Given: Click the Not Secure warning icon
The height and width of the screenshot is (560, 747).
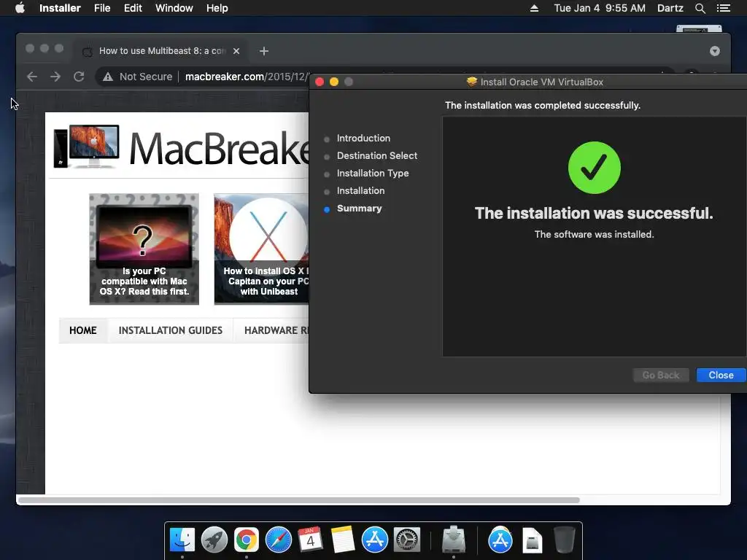Looking at the screenshot, I should coord(108,77).
